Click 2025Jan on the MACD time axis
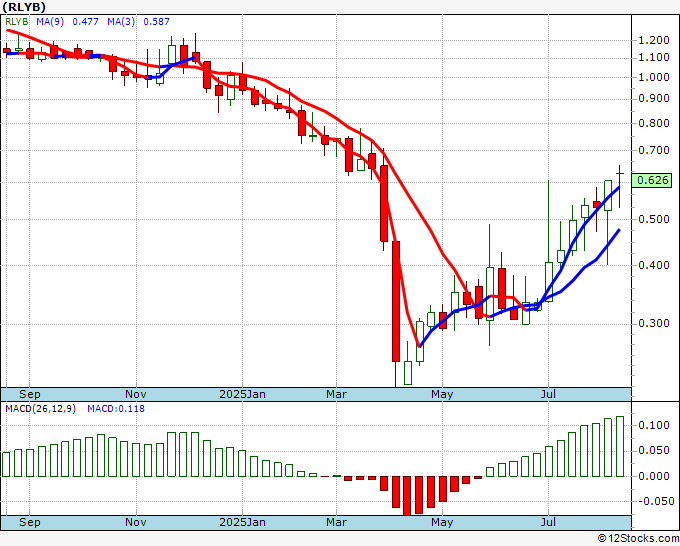The image size is (680, 546). point(242,522)
